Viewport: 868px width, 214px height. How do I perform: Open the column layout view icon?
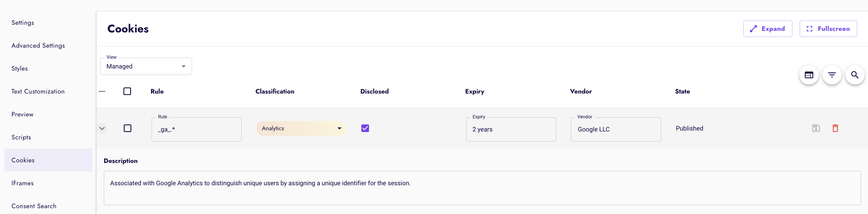(x=809, y=75)
